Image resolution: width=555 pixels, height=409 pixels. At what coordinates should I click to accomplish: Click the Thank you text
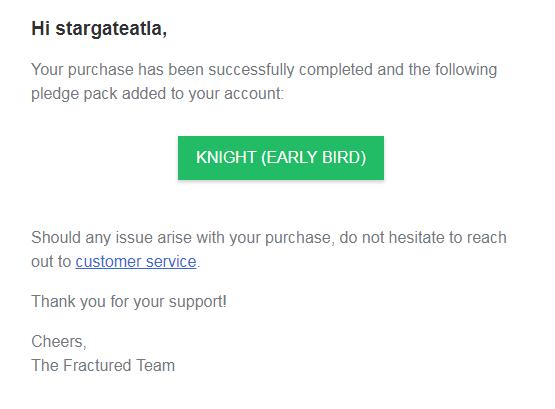[68, 302]
